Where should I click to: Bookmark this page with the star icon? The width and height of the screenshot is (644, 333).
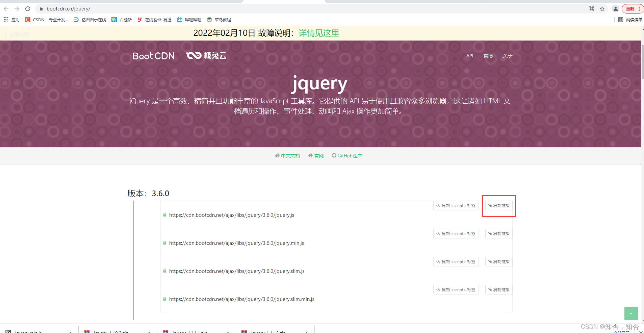coord(602,9)
